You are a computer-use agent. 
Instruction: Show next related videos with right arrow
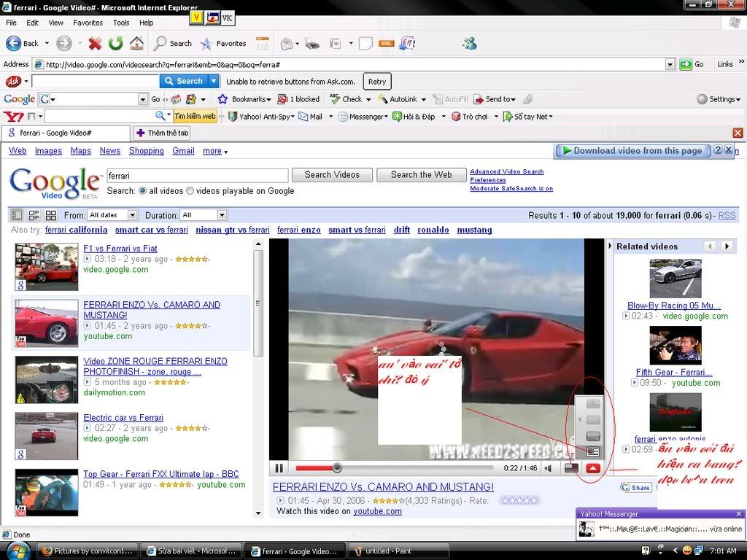pos(727,246)
